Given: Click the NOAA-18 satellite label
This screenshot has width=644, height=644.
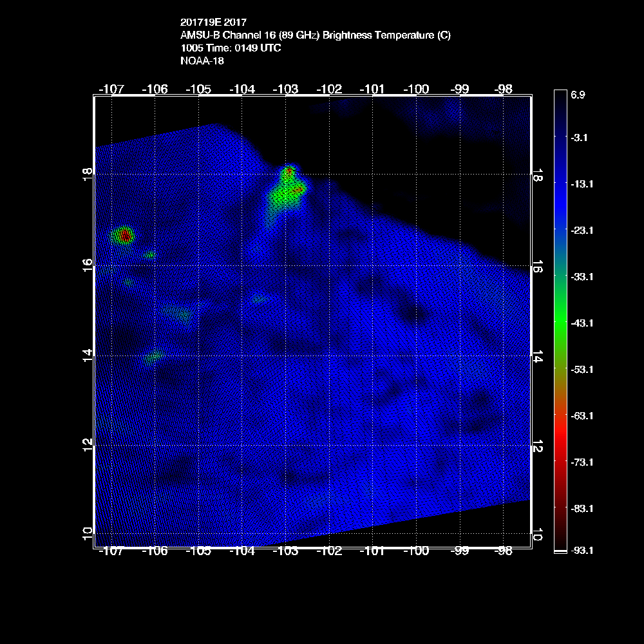Looking at the screenshot, I should click(x=202, y=61).
